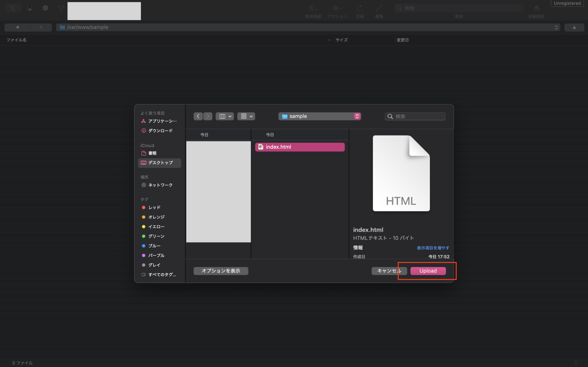Click the dialog search field

(x=415, y=116)
